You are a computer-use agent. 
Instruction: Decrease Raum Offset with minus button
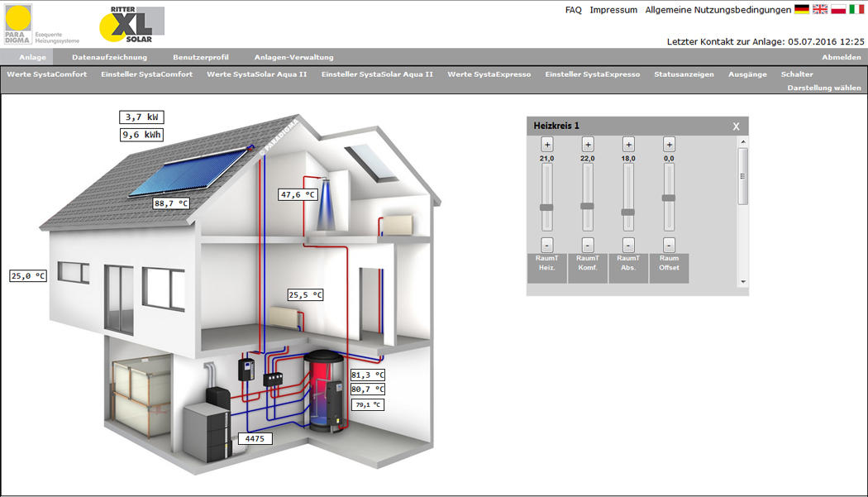click(x=669, y=245)
